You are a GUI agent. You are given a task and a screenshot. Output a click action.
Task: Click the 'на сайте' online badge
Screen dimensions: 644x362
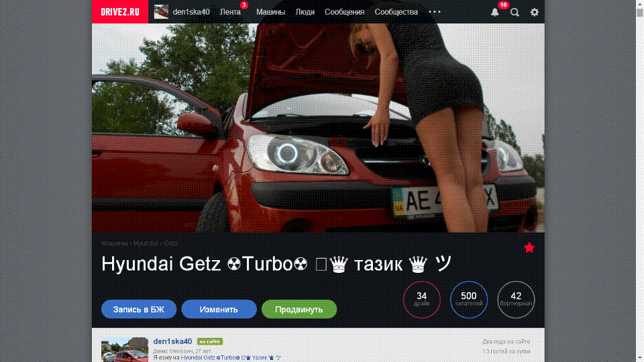click(x=210, y=341)
